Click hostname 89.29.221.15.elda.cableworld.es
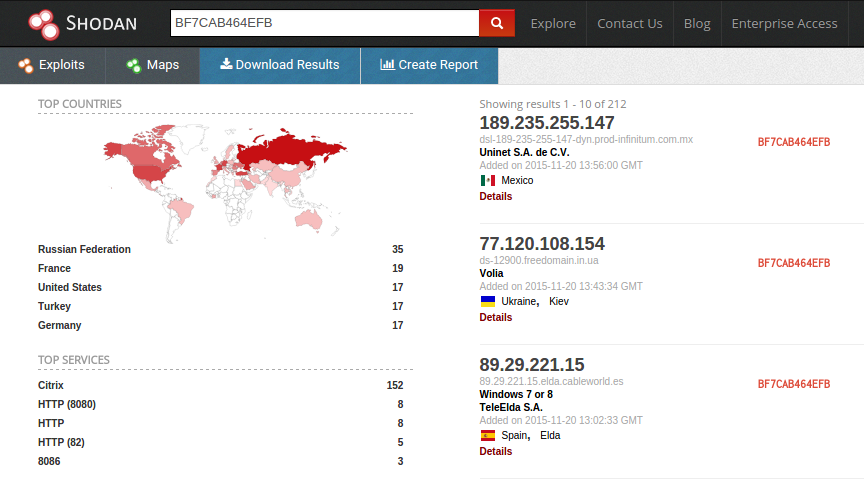This screenshot has width=864, height=484. (x=551, y=381)
